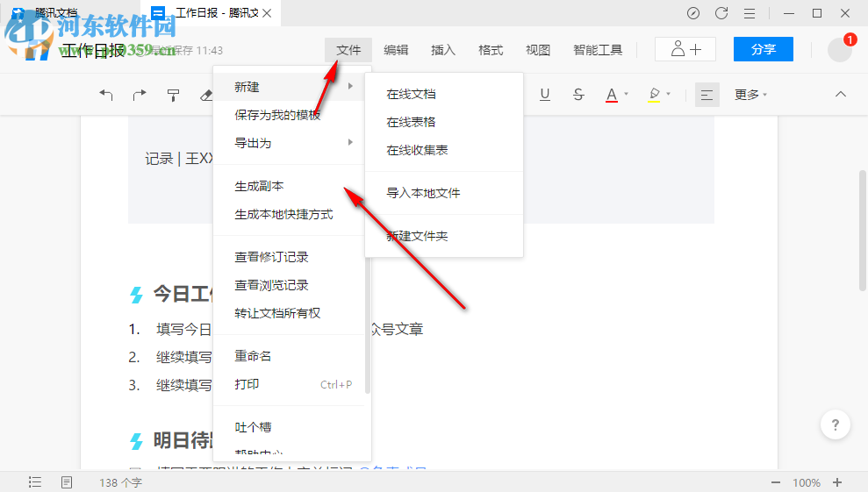Select the format painter icon
Viewport: 868px width, 492px height.
[173, 96]
